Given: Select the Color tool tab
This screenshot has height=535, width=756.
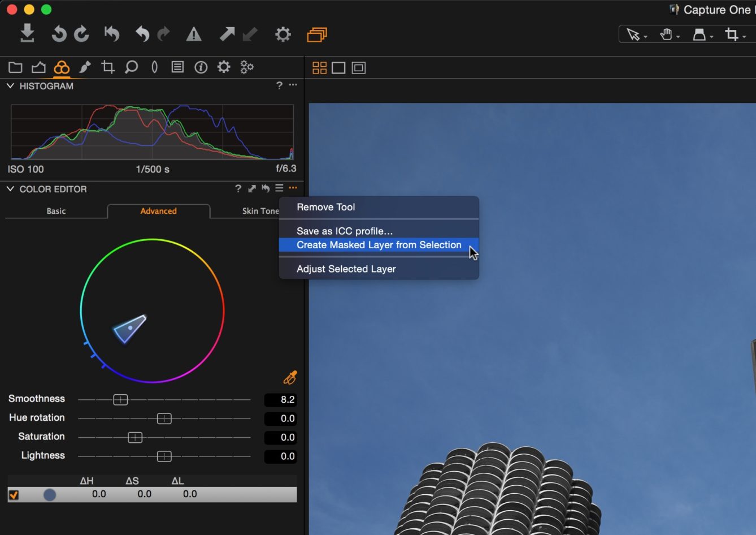Looking at the screenshot, I should pyautogui.click(x=62, y=67).
